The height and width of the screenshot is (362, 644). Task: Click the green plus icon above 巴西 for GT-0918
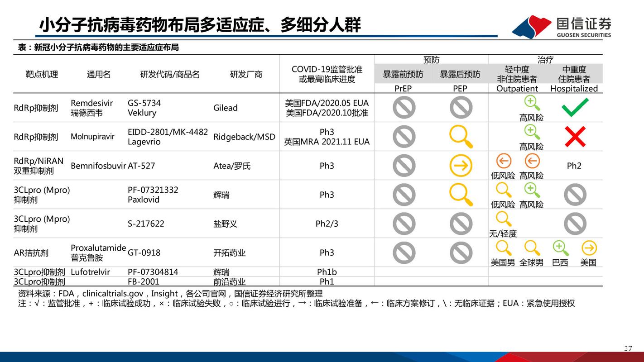point(560,248)
